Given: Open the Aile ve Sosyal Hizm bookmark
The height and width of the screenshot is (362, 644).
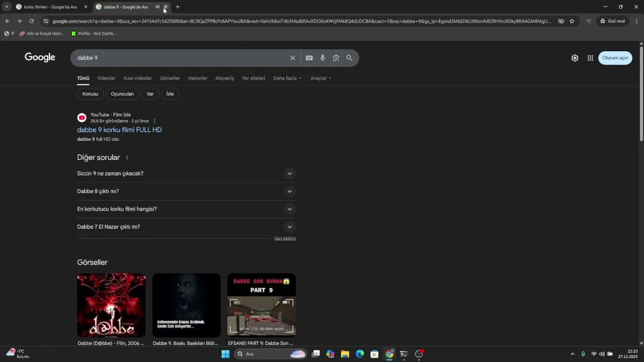Looking at the screenshot, I should (x=42, y=34).
